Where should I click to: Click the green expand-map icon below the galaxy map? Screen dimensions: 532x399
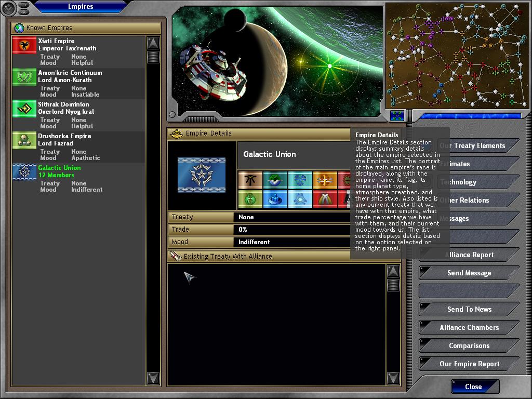[397, 115]
